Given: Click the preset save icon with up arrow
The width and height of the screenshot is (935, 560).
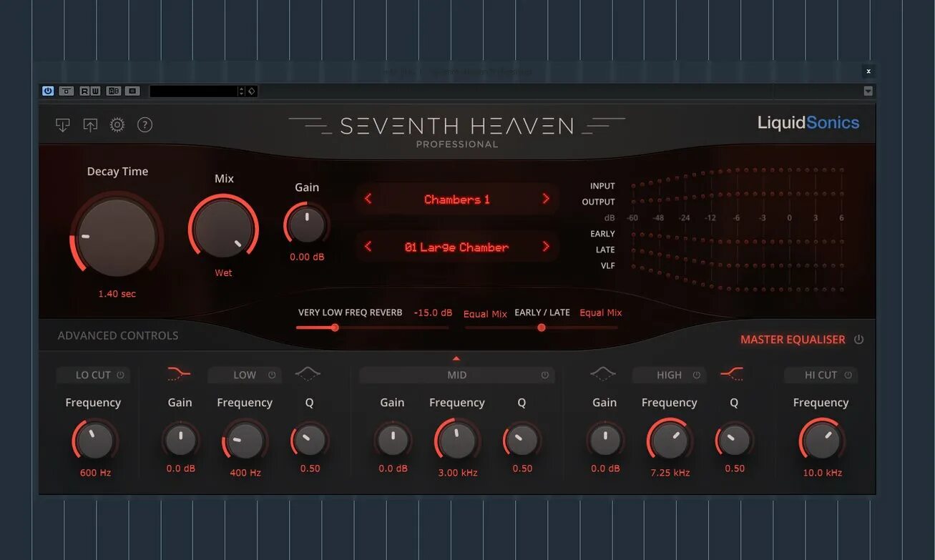Looking at the screenshot, I should tap(89, 124).
